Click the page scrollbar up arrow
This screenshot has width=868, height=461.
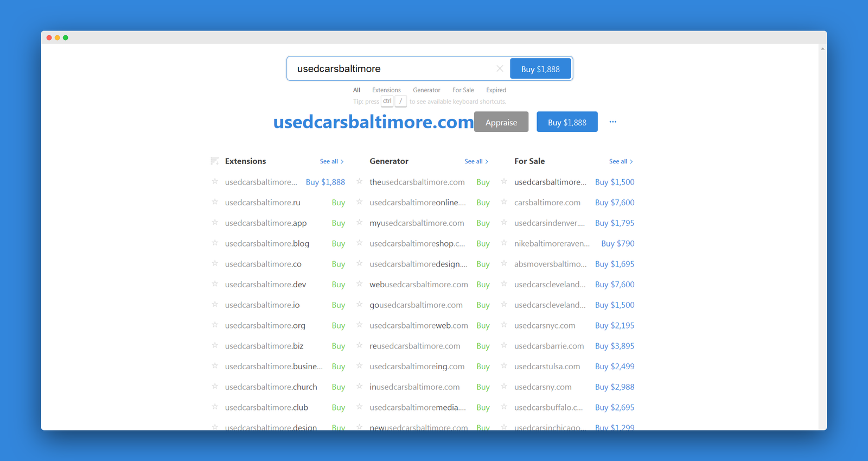822,49
